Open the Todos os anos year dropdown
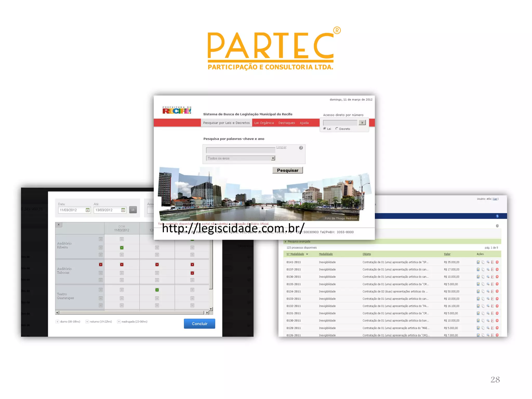532x399 pixels. click(241, 158)
